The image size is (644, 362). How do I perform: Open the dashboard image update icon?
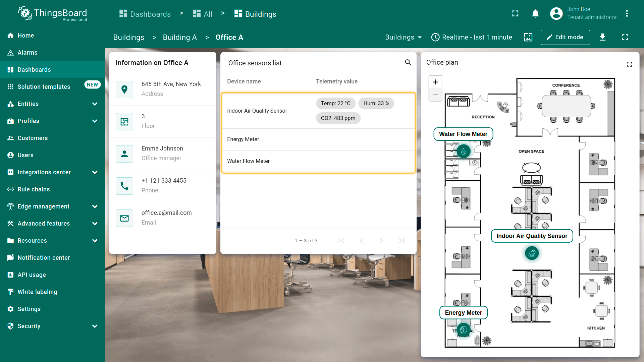tap(528, 37)
